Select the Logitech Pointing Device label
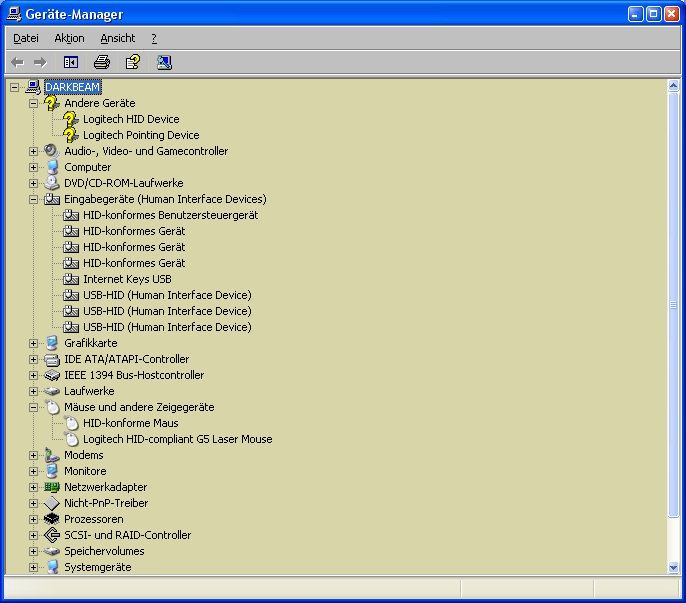 coord(141,135)
